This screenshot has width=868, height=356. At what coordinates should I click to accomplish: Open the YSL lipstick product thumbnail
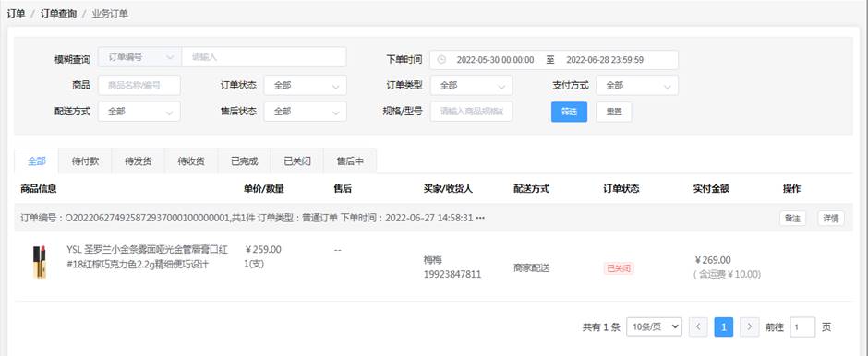coord(39,262)
